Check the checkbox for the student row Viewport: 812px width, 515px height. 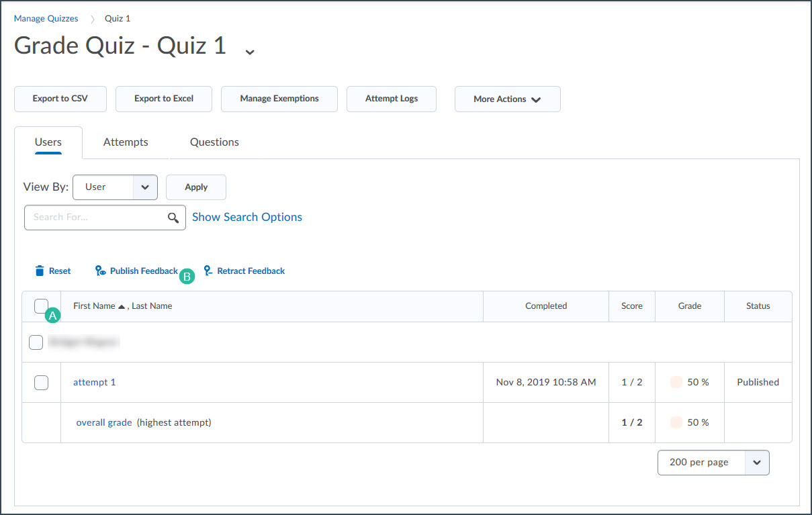tap(36, 342)
